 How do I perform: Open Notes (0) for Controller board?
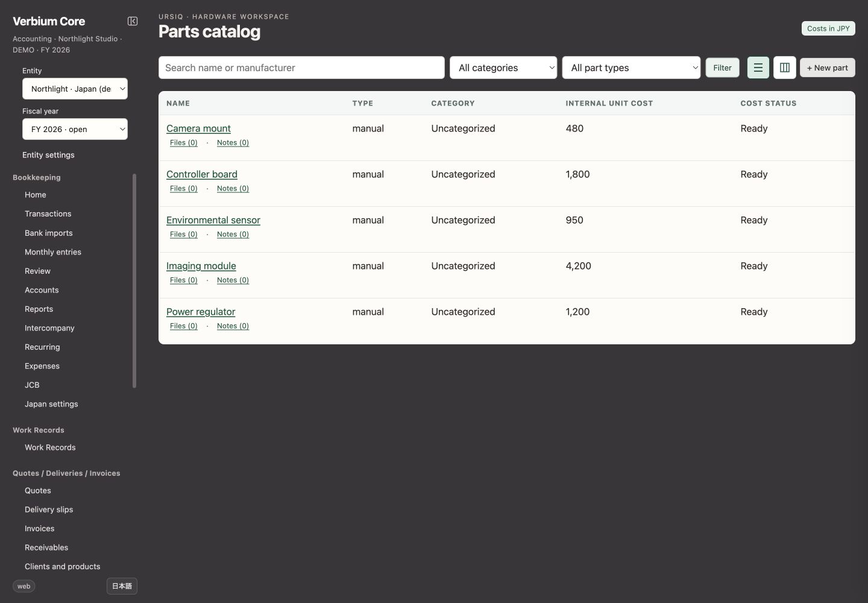point(233,189)
